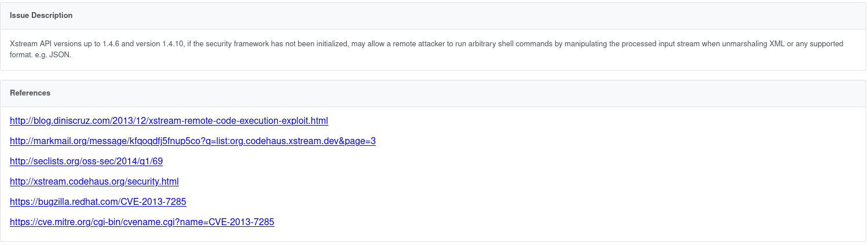Open the blog.diniscruz.com xstream exploit link

(x=169, y=121)
